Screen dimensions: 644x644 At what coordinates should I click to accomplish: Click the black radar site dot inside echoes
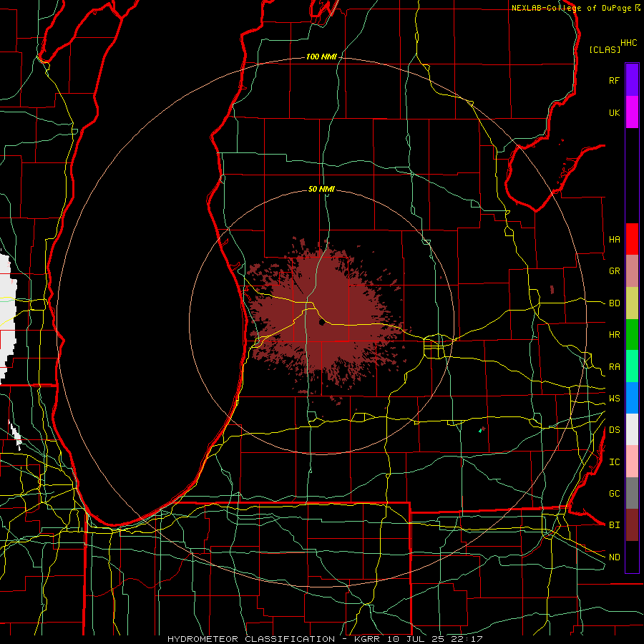click(x=322, y=323)
